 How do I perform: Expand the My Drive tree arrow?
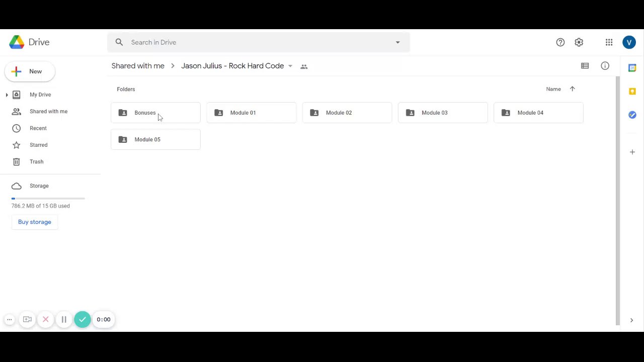[x=7, y=95]
